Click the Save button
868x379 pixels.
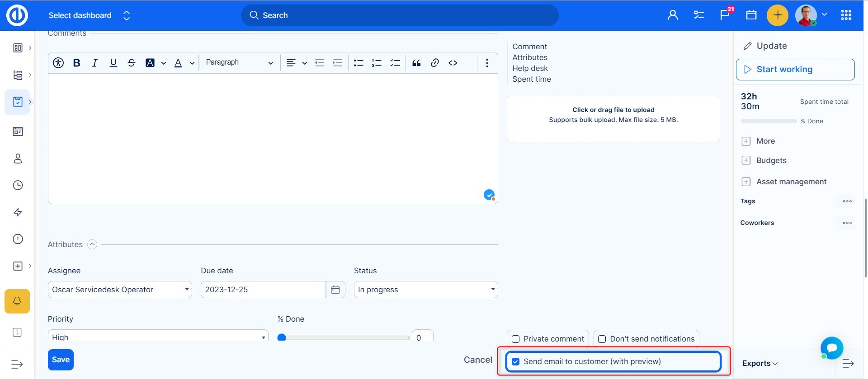(61, 360)
